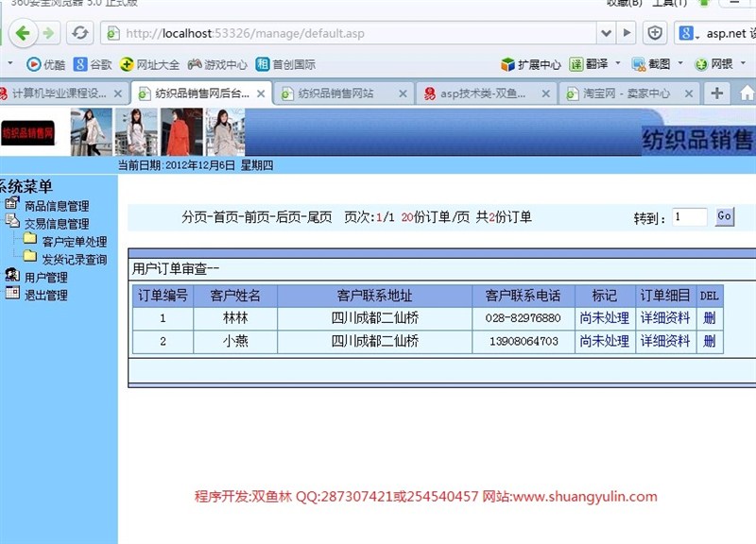Close the 纺织品销售网站 tab
Screen dimensions: 756x544
404,93
